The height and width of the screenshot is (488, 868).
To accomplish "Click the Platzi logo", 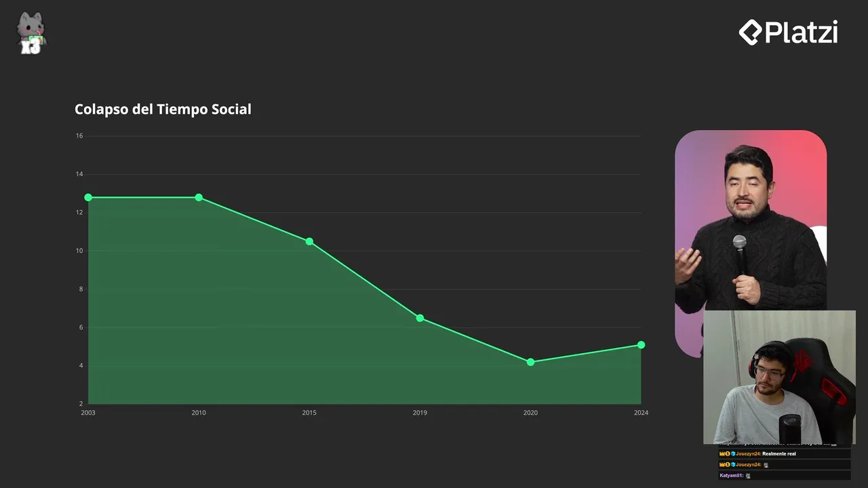I will tap(788, 33).
